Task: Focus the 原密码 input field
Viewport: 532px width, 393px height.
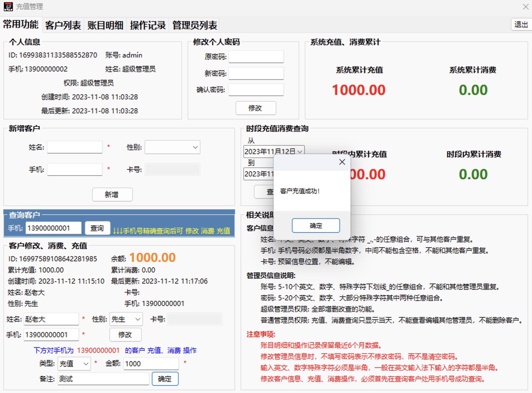Action: pos(256,57)
